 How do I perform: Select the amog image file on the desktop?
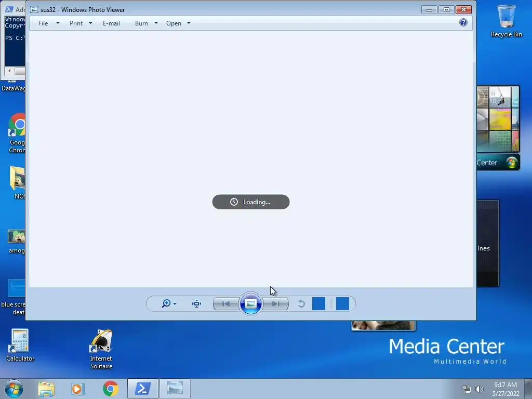[x=17, y=242]
